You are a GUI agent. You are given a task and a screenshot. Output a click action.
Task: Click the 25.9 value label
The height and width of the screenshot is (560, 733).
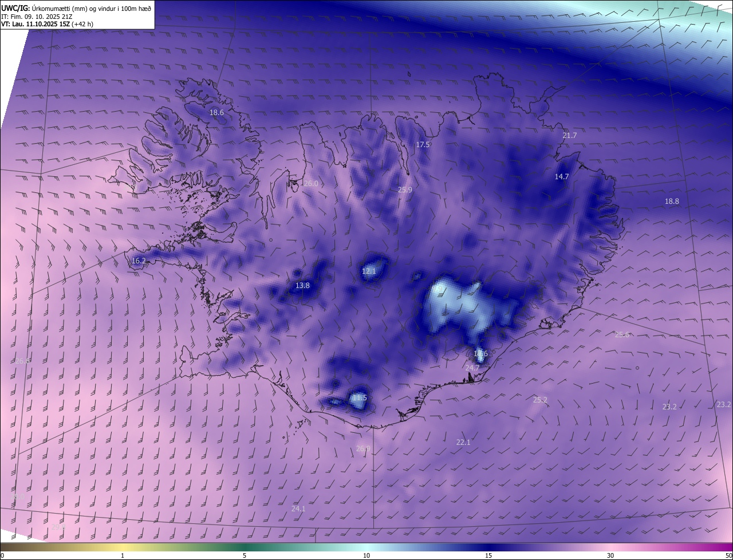coord(405,190)
